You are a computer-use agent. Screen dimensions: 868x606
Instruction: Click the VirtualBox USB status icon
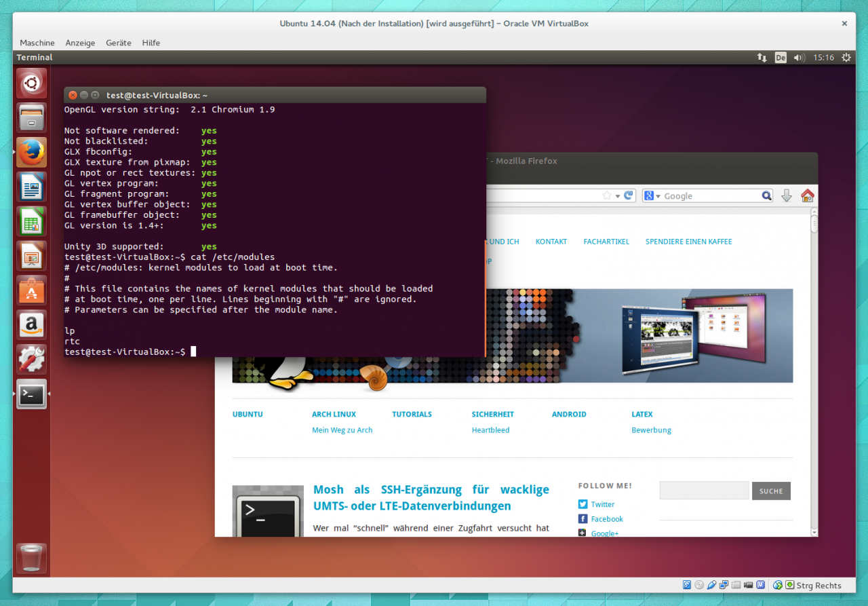(x=711, y=585)
